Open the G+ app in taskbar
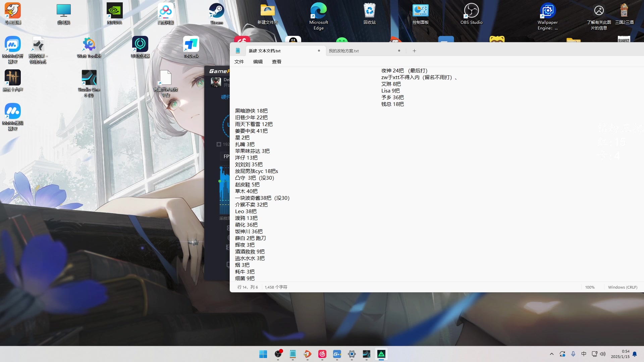This screenshot has width=644, height=362. [337, 354]
